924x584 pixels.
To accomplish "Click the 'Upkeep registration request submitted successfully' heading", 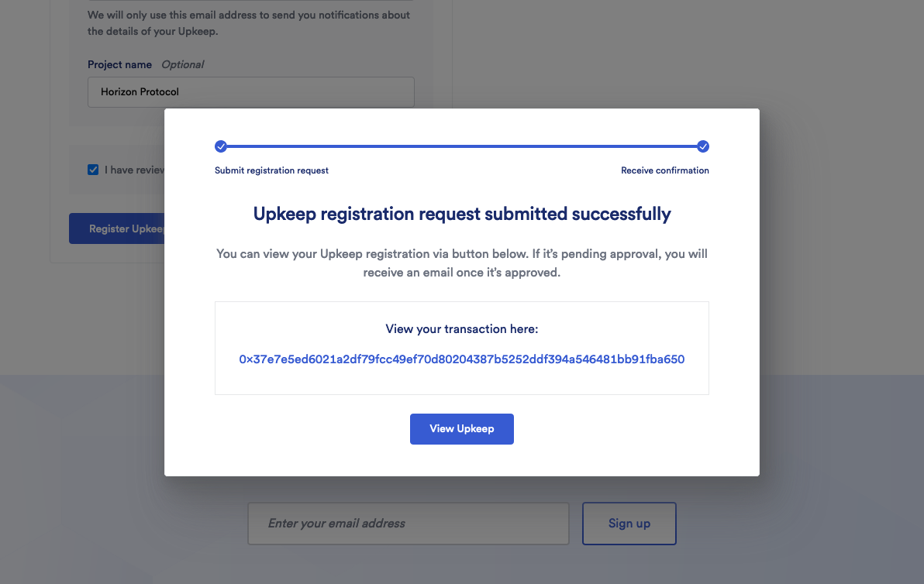I will click(x=462, y=214).
